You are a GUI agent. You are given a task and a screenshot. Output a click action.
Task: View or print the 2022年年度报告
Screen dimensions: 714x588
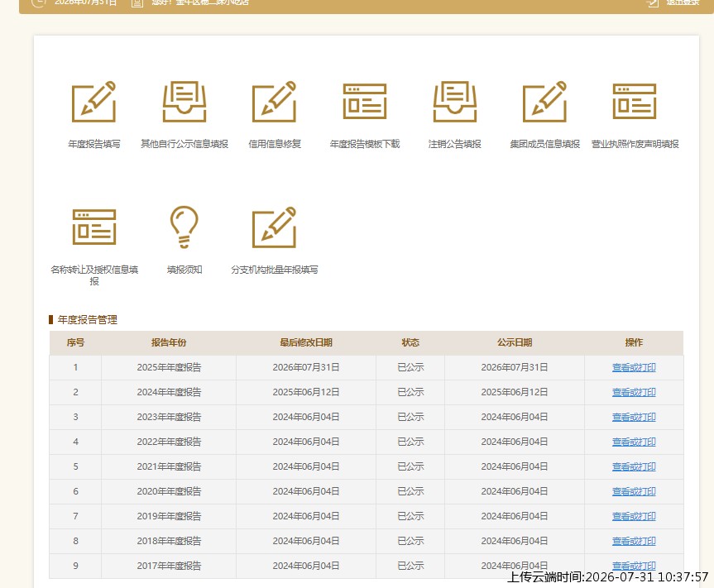click(x=634, y=442)
